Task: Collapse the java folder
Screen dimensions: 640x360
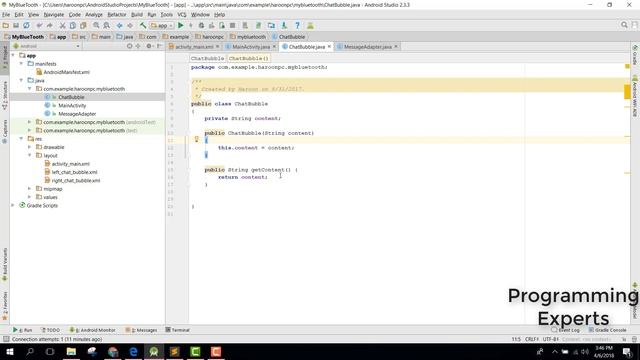Action: 21,80
